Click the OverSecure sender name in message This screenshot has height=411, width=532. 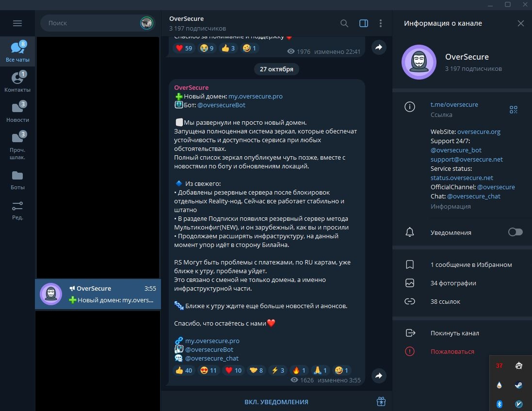[x=192, y=87]
